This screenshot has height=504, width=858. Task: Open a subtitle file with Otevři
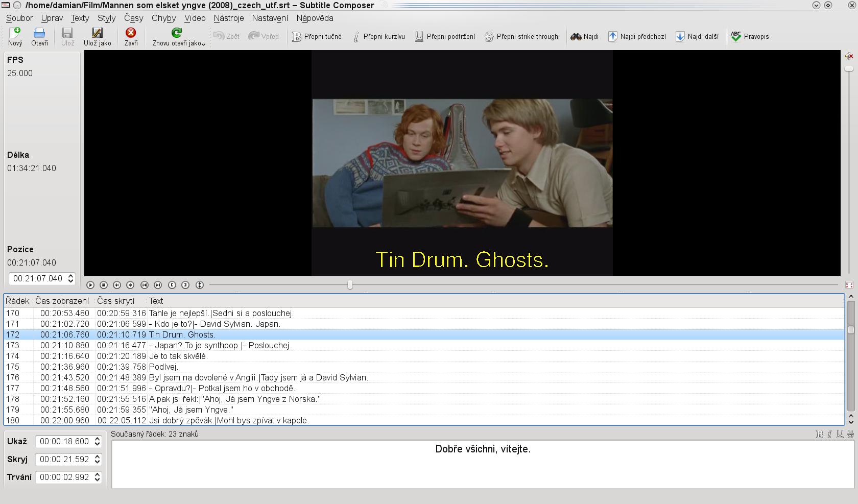[x=39, y=37]
